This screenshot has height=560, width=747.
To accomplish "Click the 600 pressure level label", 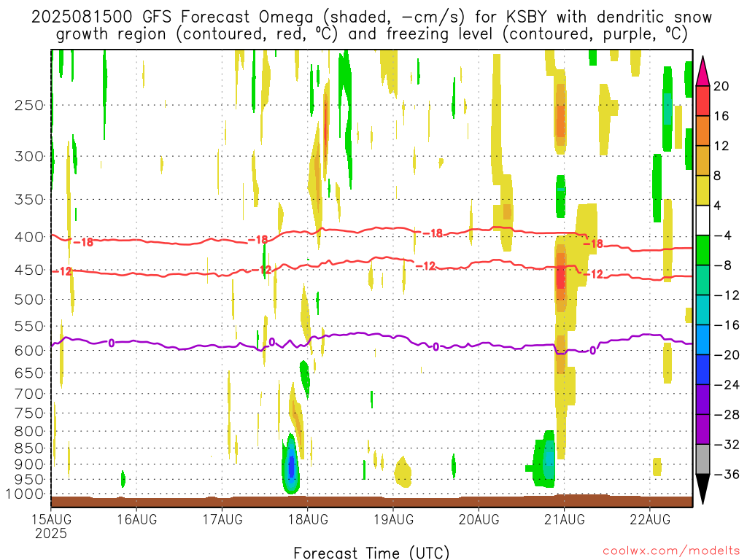I will [x=29, y=351].
